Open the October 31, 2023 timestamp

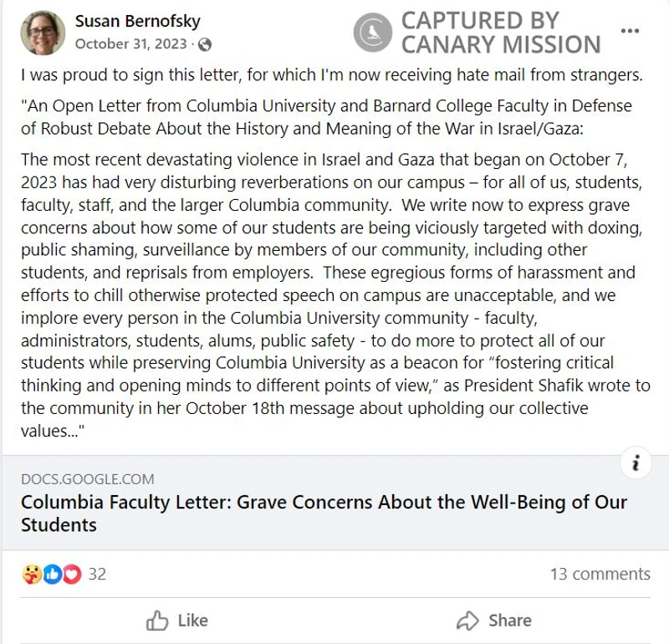click(x=131, y=44)
